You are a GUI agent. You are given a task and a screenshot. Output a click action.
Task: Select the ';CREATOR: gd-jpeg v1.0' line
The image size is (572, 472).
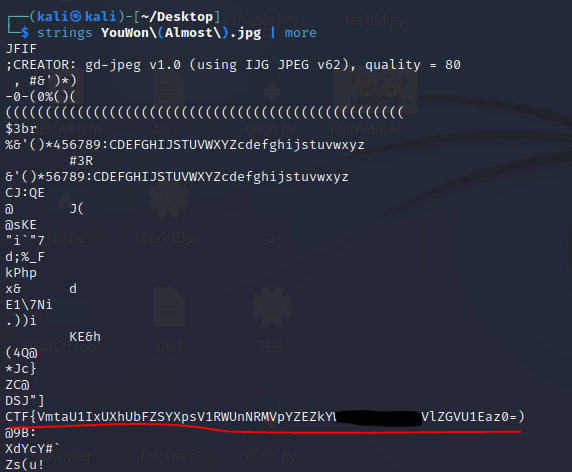[233, 65]
